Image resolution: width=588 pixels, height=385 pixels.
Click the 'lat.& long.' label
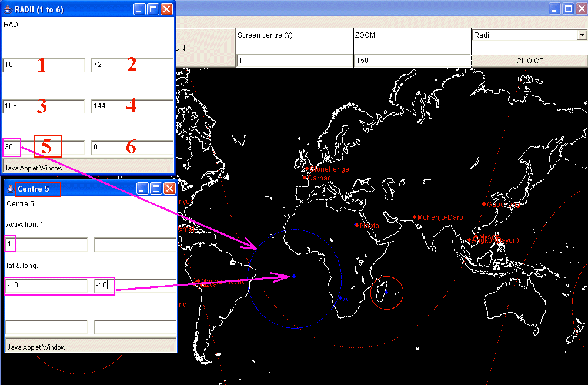[22, 266]
